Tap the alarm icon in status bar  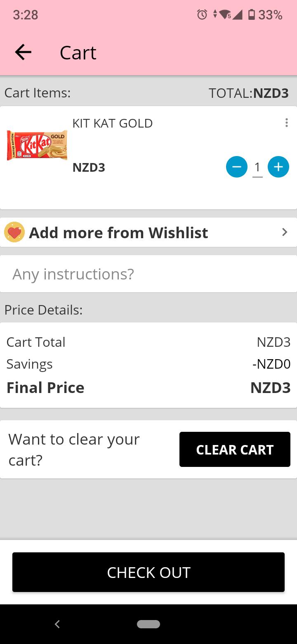[202, 15]
